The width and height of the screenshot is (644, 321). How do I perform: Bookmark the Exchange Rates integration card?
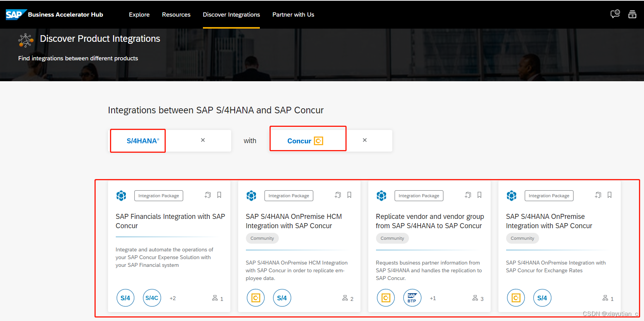point(610,195)
